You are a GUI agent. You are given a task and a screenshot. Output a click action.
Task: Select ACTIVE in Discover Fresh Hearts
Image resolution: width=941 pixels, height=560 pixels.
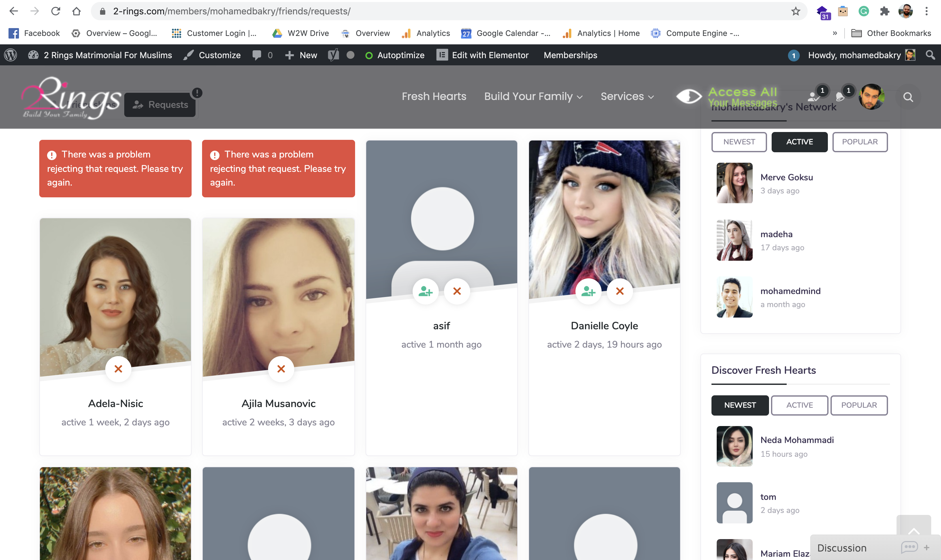(799, 405)
